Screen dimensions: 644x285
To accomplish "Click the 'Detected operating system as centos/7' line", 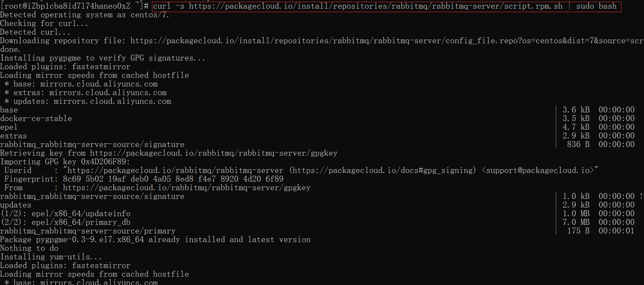I will [x=84, y=15].
